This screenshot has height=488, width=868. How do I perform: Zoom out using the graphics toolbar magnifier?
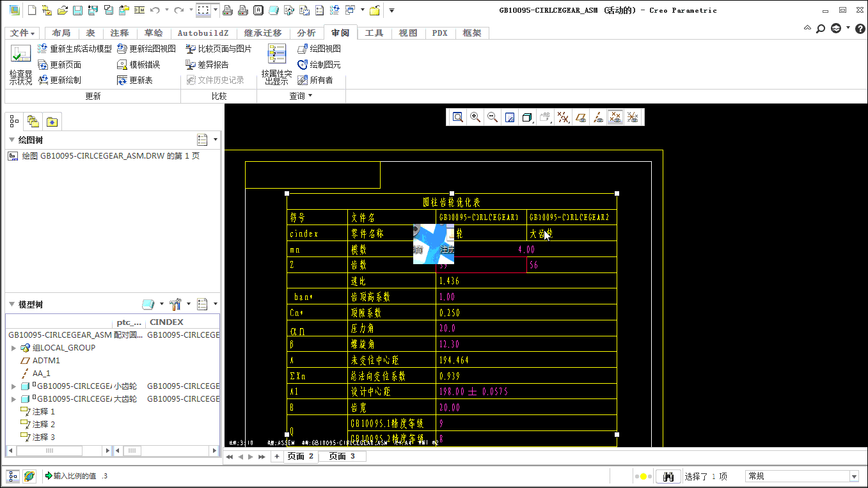coord(493,117)
